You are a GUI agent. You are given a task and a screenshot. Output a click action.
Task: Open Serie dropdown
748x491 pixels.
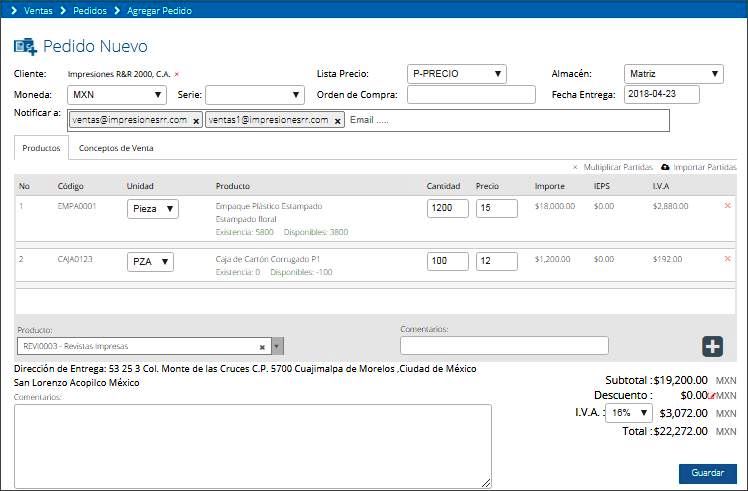point(255,95)
